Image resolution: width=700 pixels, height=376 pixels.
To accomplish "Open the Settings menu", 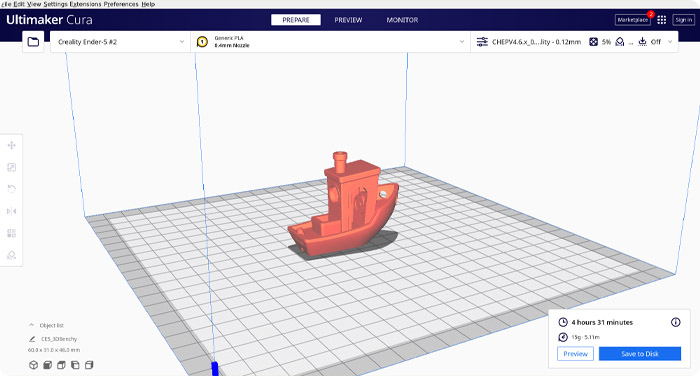I will pos(55,4).
